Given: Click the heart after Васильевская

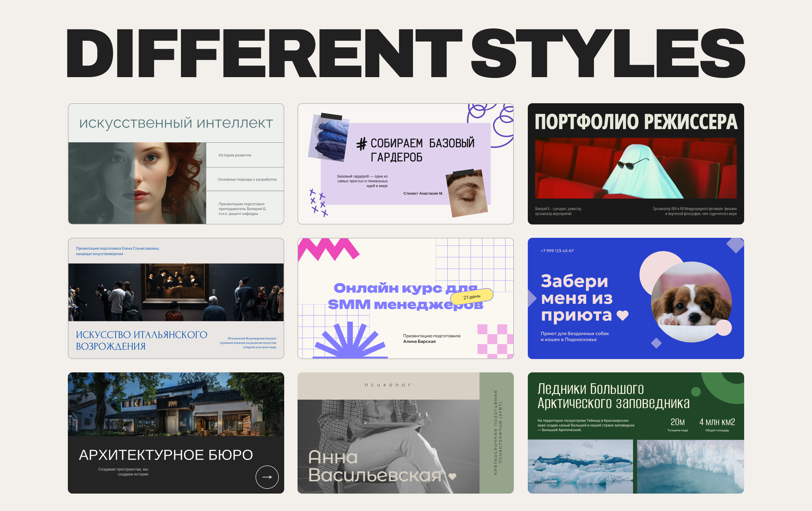Looking at the screenshot, I should tap(452, 476).
